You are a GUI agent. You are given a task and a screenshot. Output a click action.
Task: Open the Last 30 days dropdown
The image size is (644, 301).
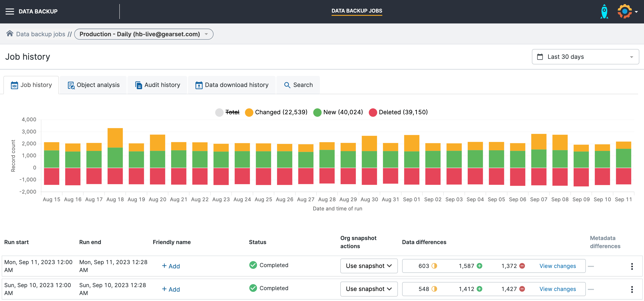tap(585, 57)
